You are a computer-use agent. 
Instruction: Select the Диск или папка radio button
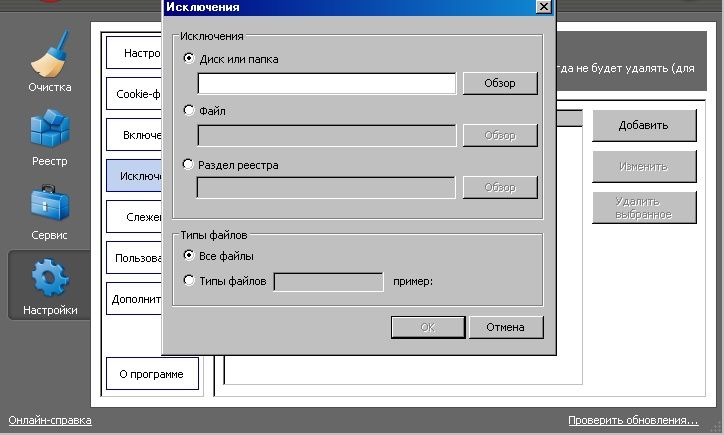tap(189, 59)
